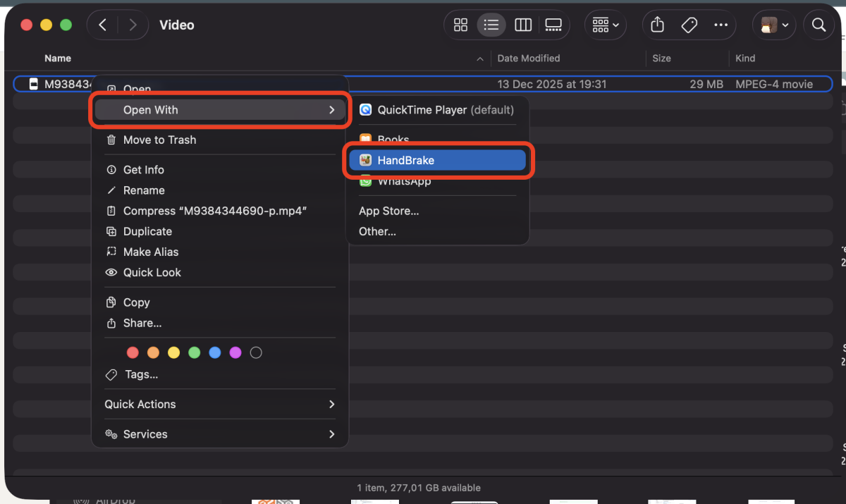The height and width of the screenshot is (504, 846).
Task: Open the group-by dropdown
Action: tap(605, 25)
